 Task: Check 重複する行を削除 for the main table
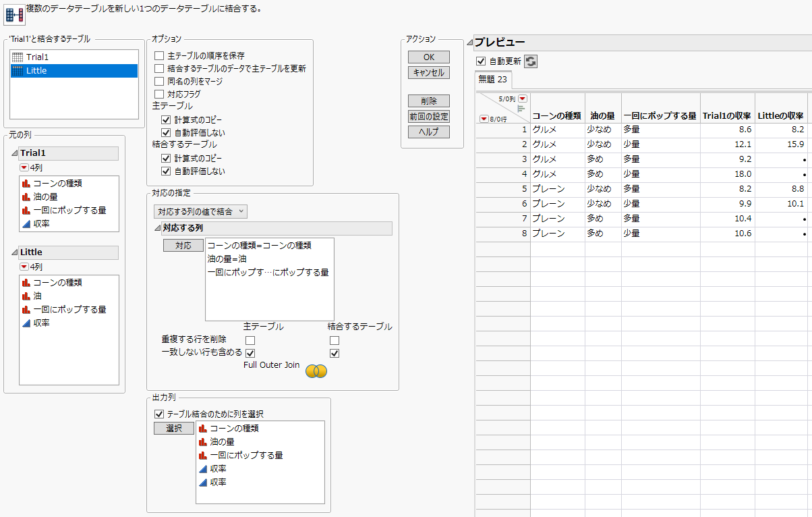pos(250,339)
